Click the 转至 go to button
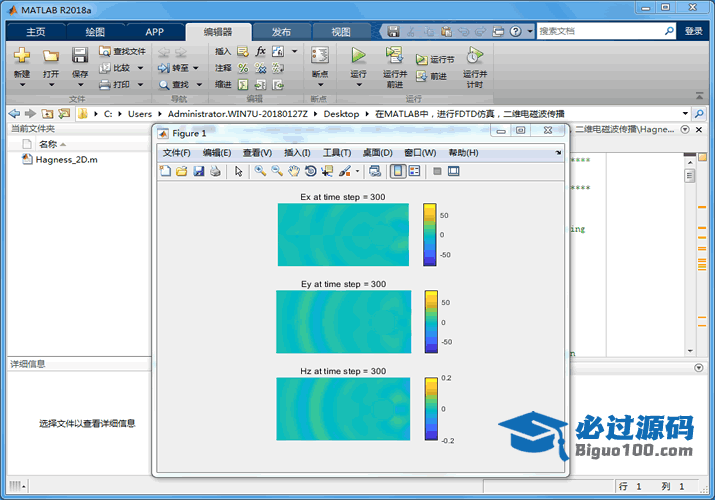This screenshot has height=500, width=715. point(173,68)
